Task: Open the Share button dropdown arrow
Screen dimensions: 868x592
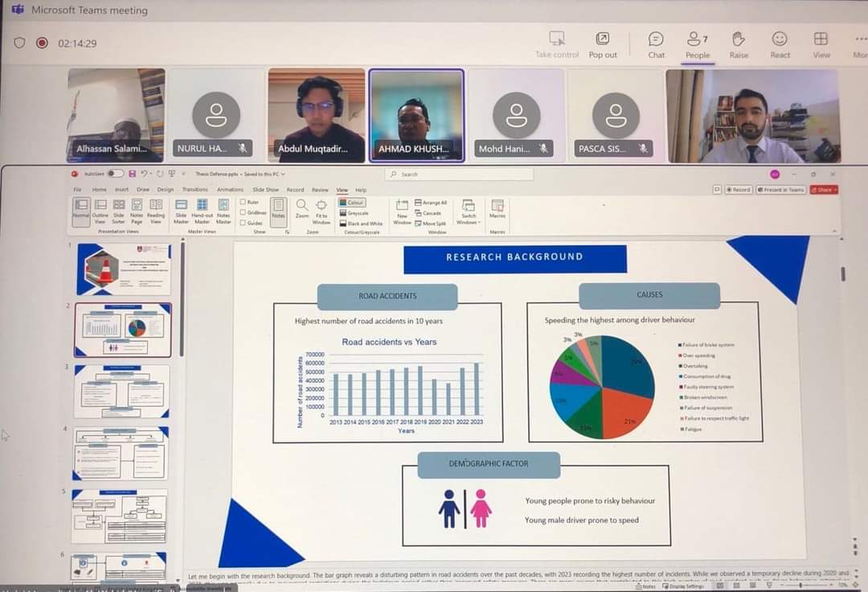Action: (x=836, y=190)
